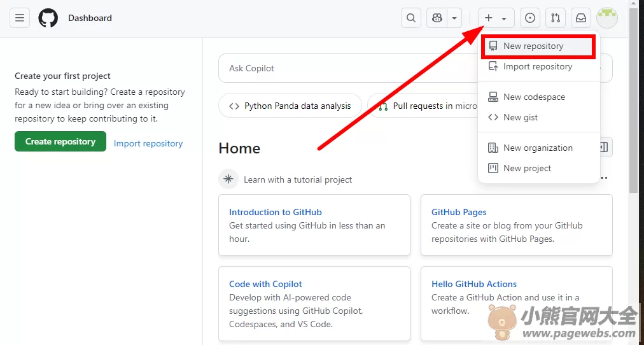The width and height of the screenshot is (644, 345).
Task: Open the Issues circle icon
Action: coord(530,18)
